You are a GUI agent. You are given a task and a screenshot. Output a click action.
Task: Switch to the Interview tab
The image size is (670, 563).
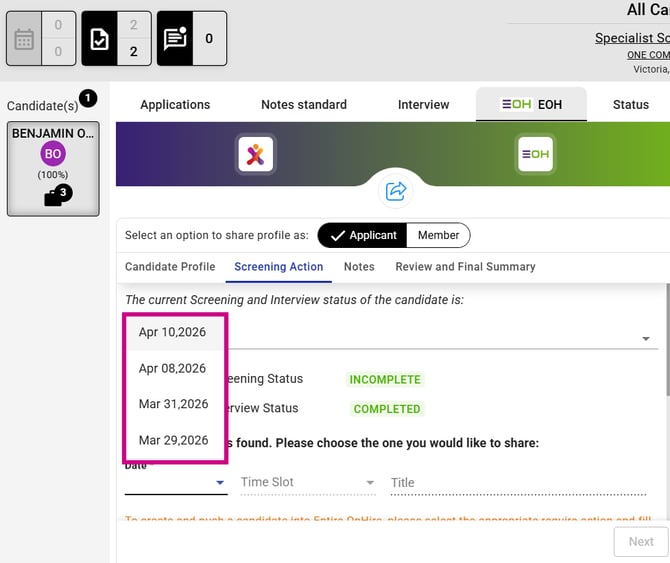(423, 104)
